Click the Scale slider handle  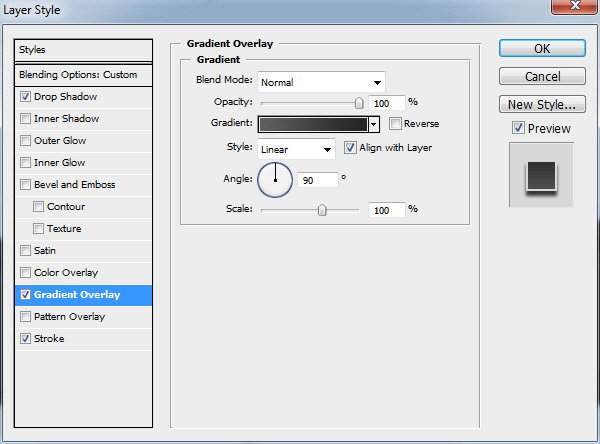322,210
